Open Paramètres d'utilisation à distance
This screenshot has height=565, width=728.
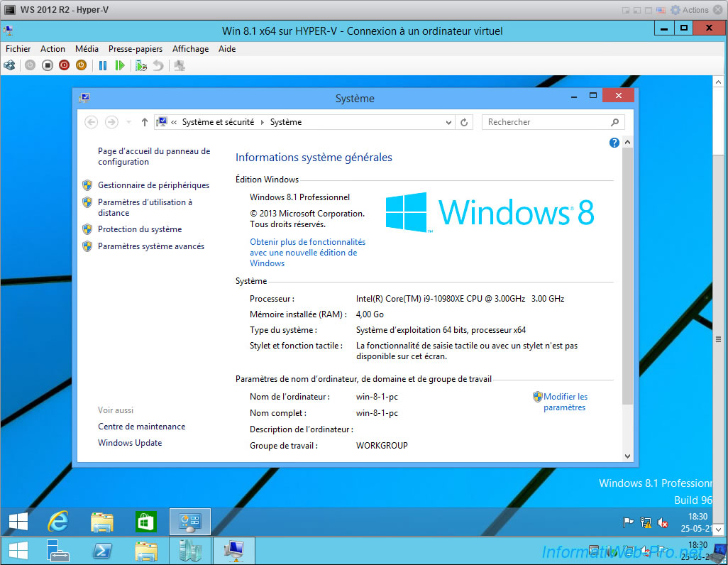(145, 207)
